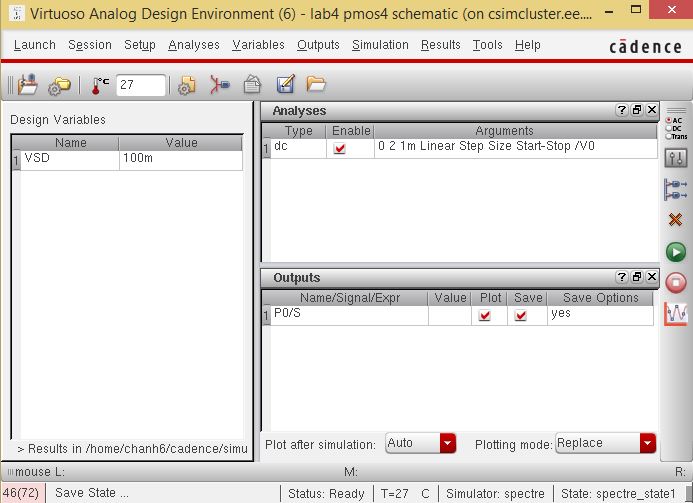Click the 46(72) status bar counter
This screenshot has width=693, height=503.
(x=21, y=493)
